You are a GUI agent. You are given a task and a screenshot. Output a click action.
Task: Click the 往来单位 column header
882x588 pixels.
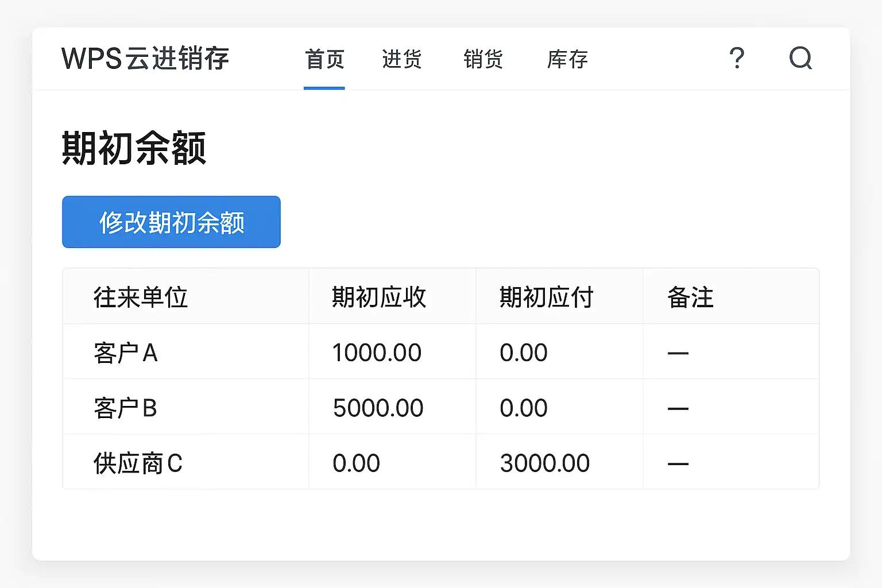point(141,297)
